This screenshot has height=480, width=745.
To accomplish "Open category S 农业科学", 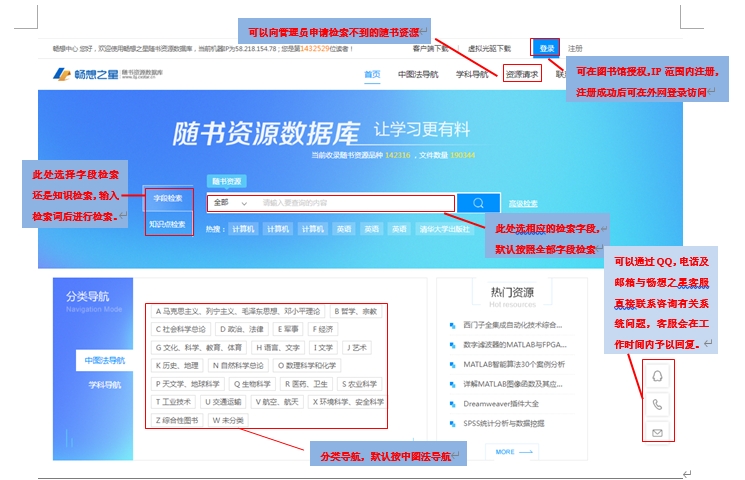I will pos(359,384).
